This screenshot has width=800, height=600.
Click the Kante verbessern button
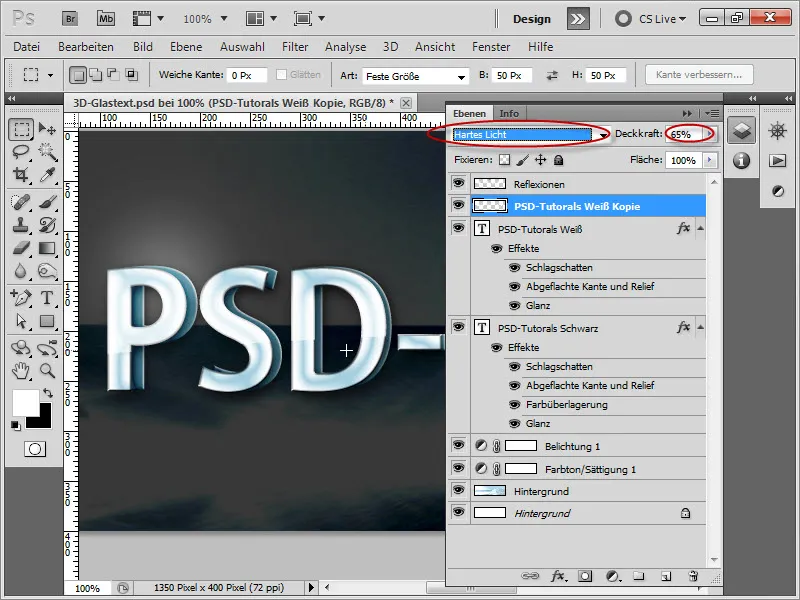[699, 74]
